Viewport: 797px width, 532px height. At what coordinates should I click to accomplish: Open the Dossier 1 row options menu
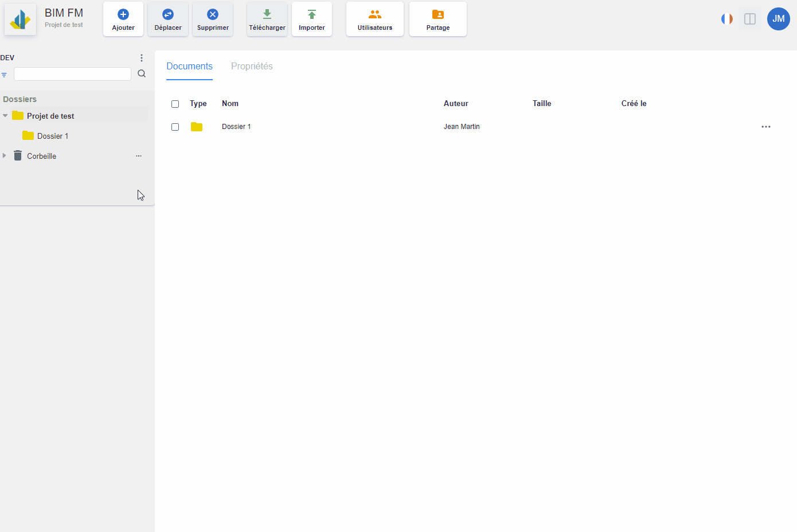766,127
